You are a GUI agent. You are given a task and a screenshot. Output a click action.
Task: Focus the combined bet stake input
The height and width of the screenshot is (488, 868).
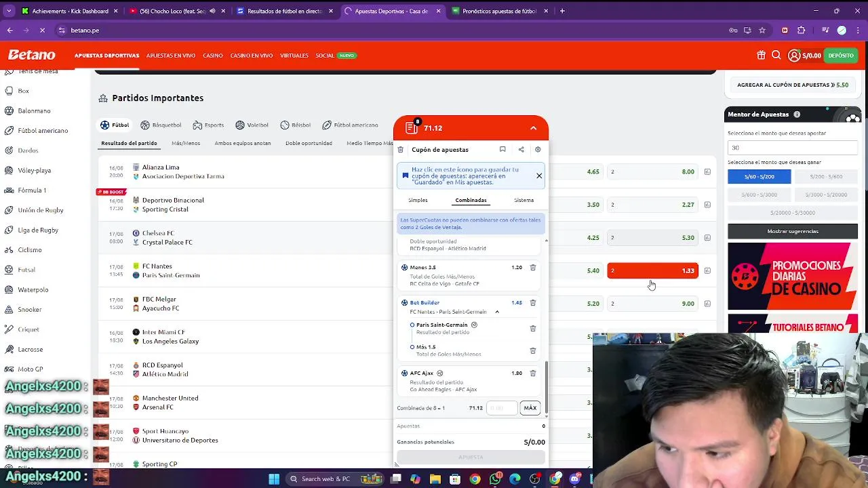pos(502,408)
